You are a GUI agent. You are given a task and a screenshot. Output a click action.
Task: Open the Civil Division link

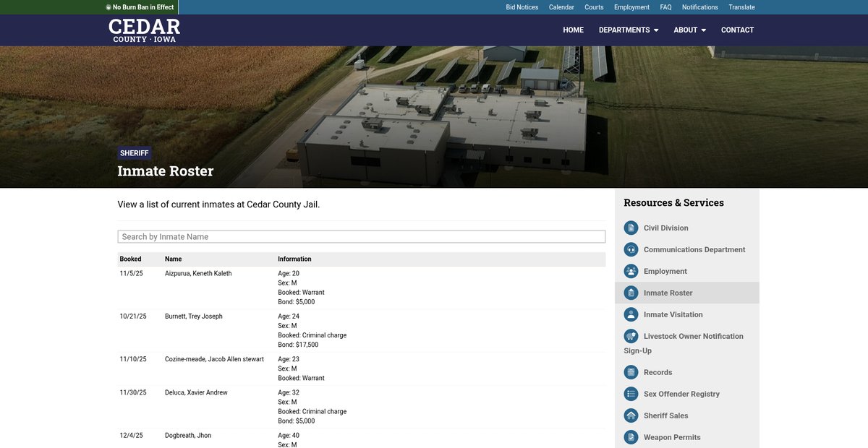pos(665,228)
